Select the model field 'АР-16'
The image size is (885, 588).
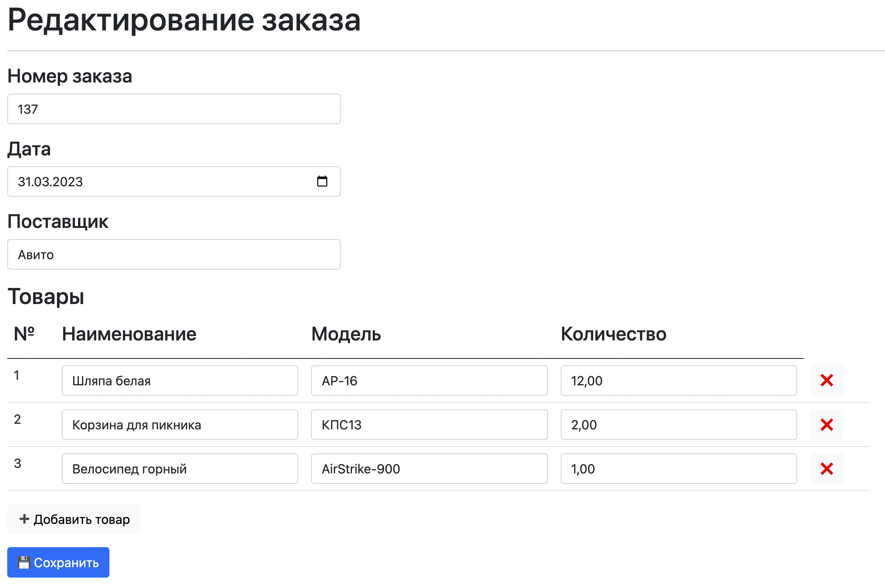pyautogui.click(x=429, y=381)
